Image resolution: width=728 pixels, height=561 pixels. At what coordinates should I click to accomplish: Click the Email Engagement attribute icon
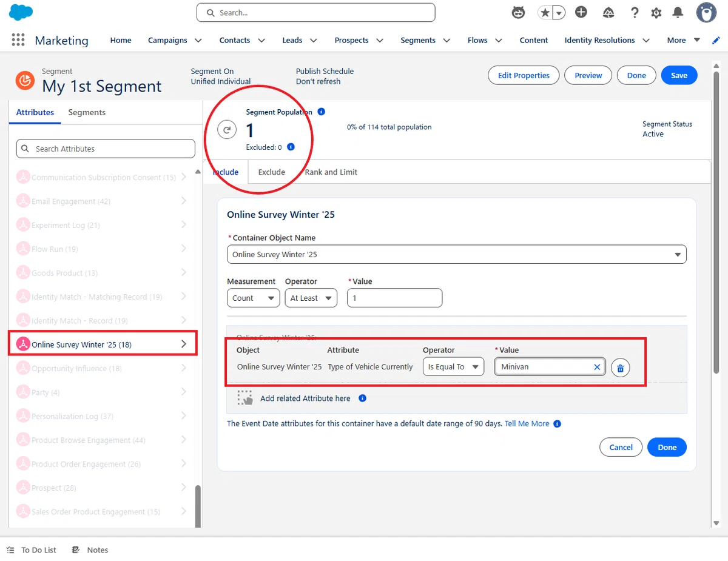23,201
